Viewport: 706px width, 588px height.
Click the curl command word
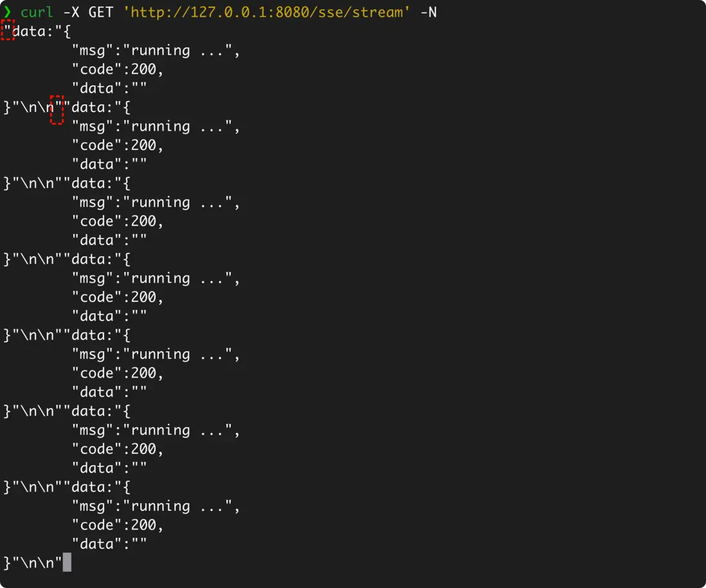tap(37, 12)
